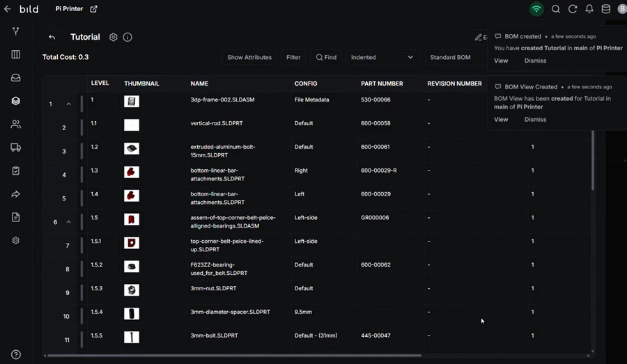The width and height of the screenshot is (627, 364).
Task: Select part number GR000006
Action: click(375, 217)
